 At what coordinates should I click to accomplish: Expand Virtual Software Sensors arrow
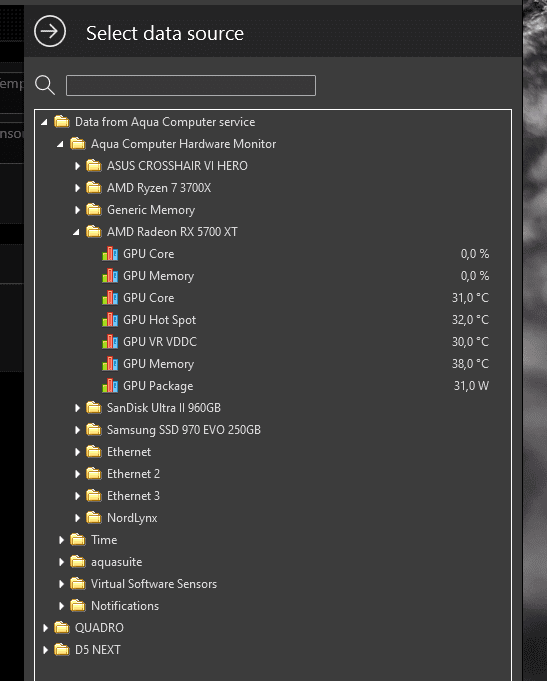61,584
